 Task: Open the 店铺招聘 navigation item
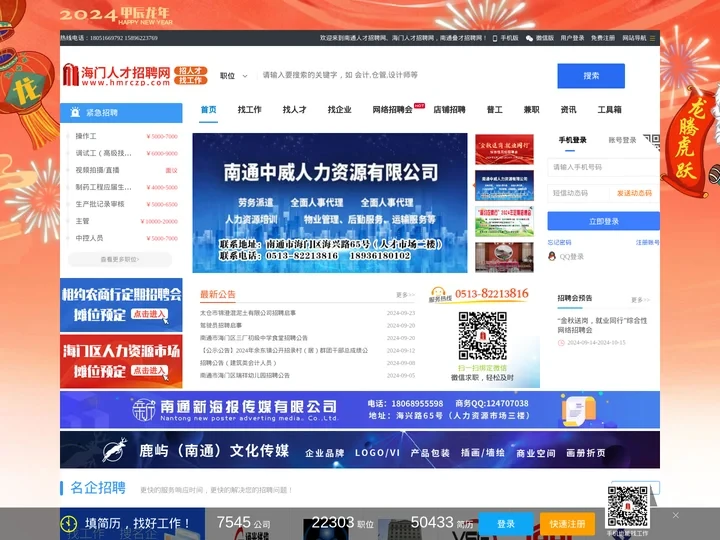click(449, 110)
